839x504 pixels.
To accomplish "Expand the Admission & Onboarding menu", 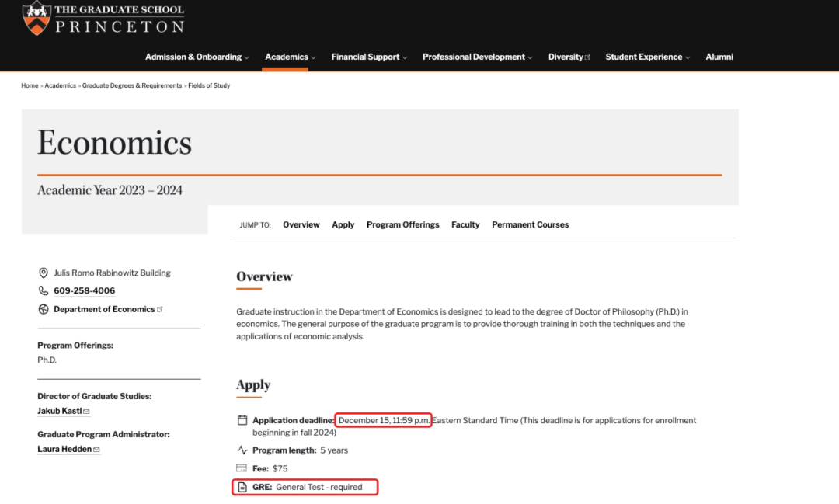I will pyautogui.click(x=197, y=57).
